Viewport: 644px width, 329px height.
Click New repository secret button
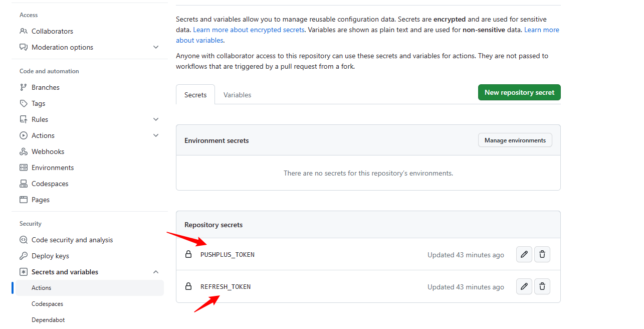click(x=519, y=92)
